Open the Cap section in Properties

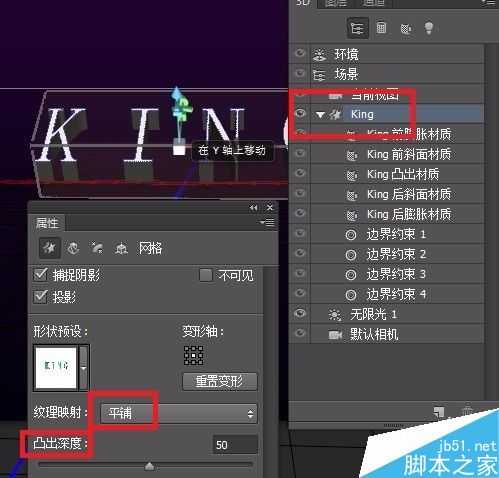click(97, 248)
